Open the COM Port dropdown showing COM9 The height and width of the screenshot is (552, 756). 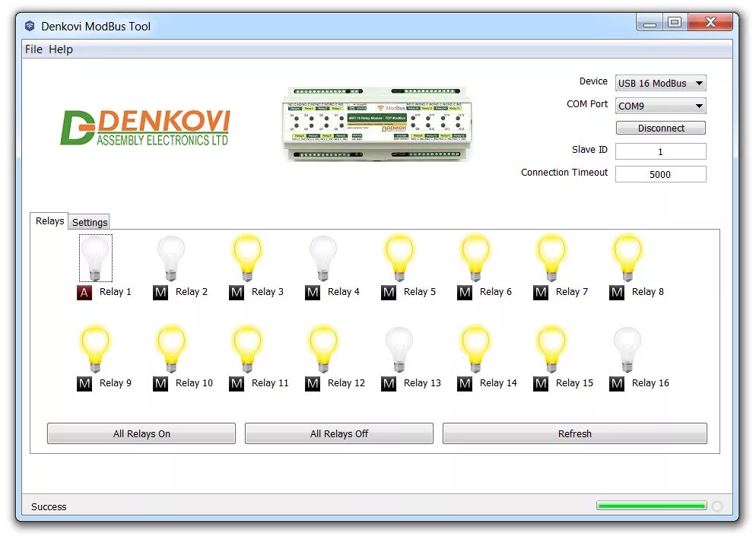[x=660, y=106]
